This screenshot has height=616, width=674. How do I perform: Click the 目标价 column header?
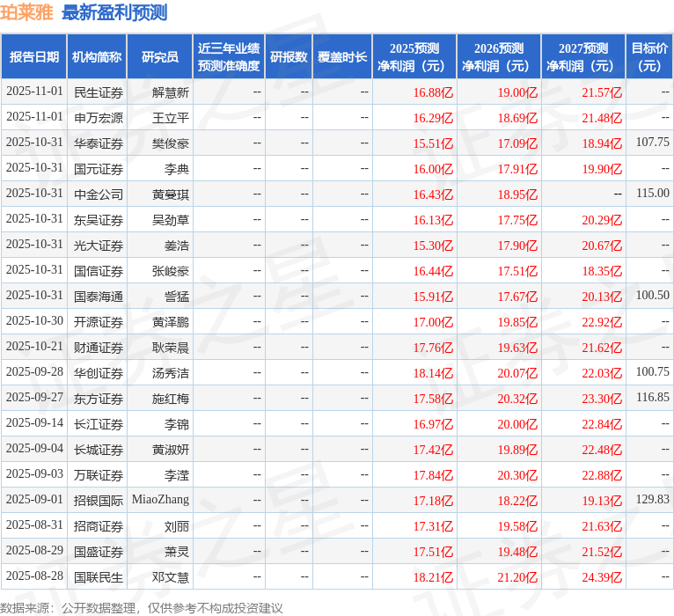(x=649, y=56)
